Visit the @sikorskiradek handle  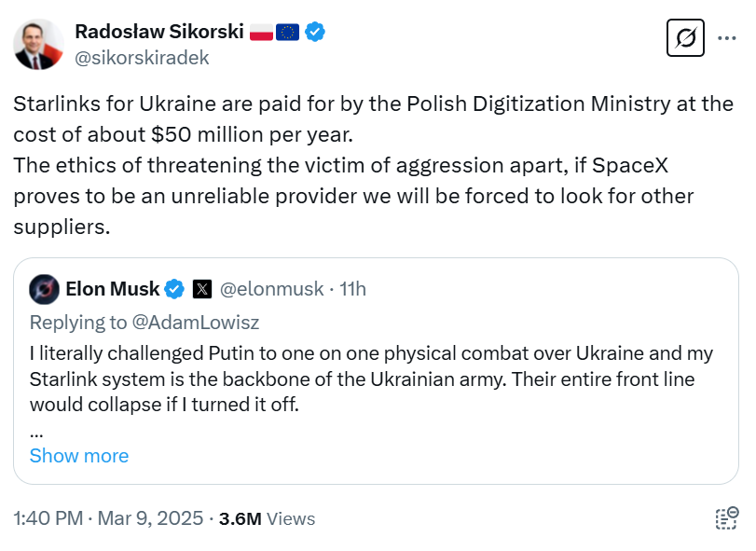coord(142,57)
